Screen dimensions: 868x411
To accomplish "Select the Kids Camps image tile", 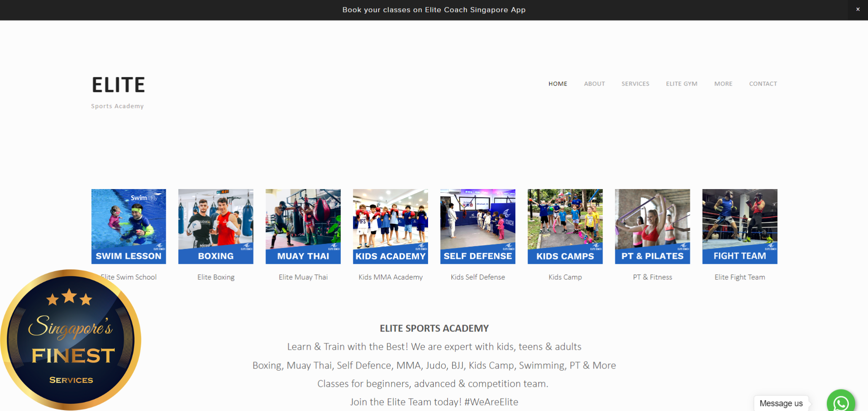I will coord(565,226).
